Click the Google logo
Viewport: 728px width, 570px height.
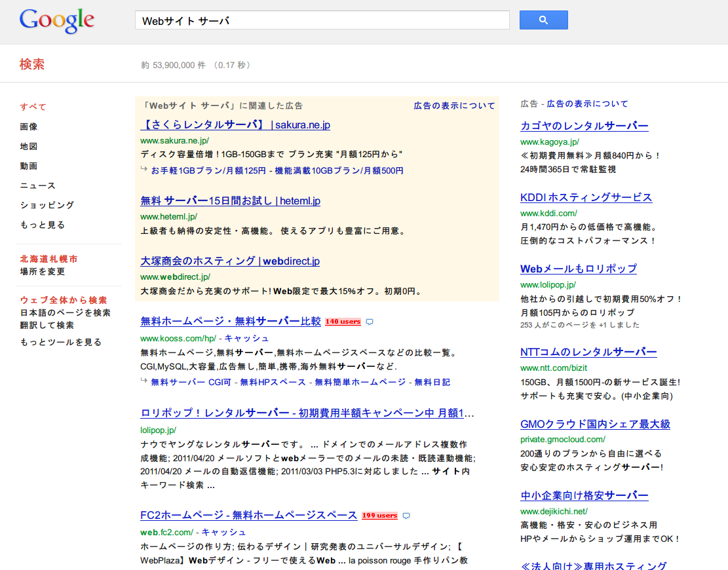pyautogui.click(x=56, y=21)
